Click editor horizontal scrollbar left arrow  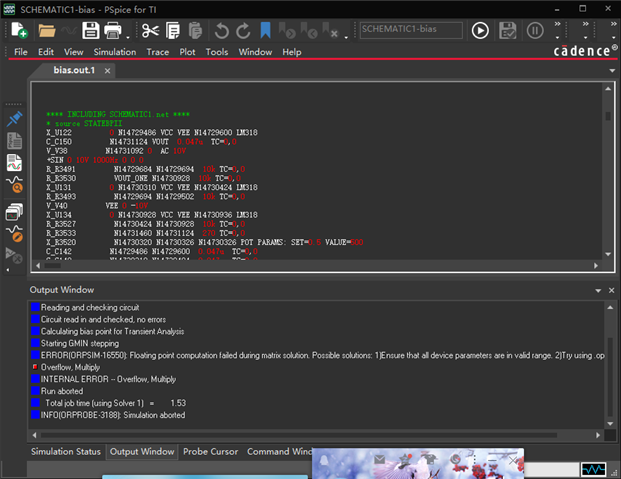(38, 265)
